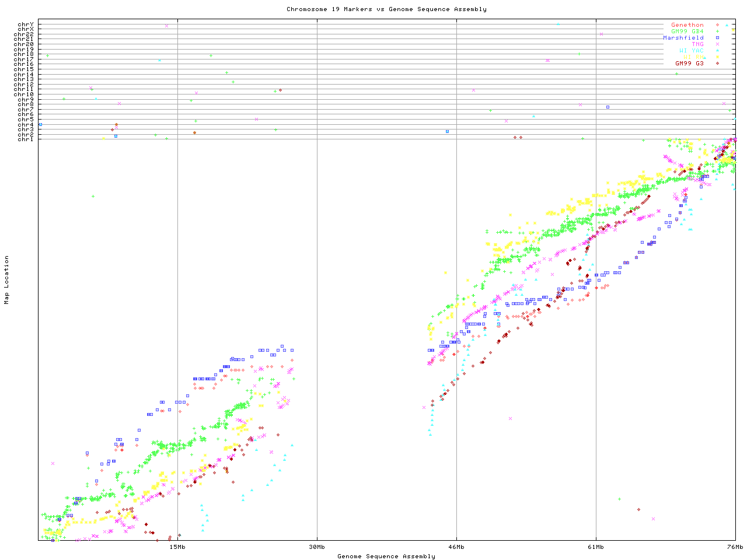Click the chr1 label on the y-axis
This screenshot has height=560, width=747.
coord(26,139)
